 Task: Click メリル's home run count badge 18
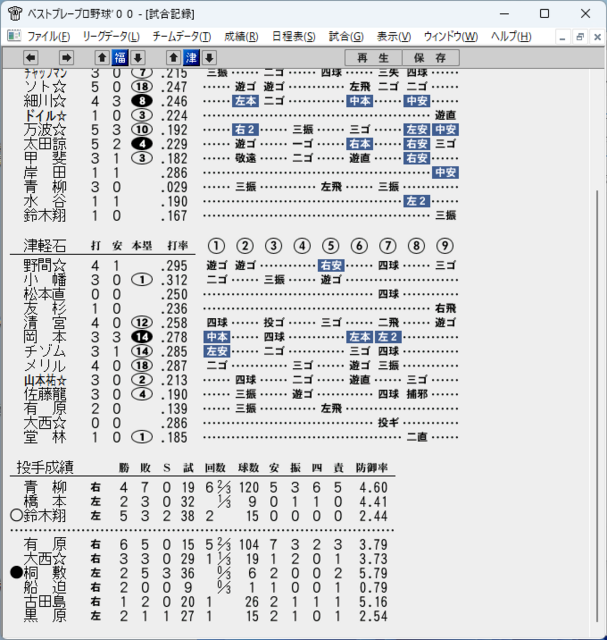click(142, 365)
